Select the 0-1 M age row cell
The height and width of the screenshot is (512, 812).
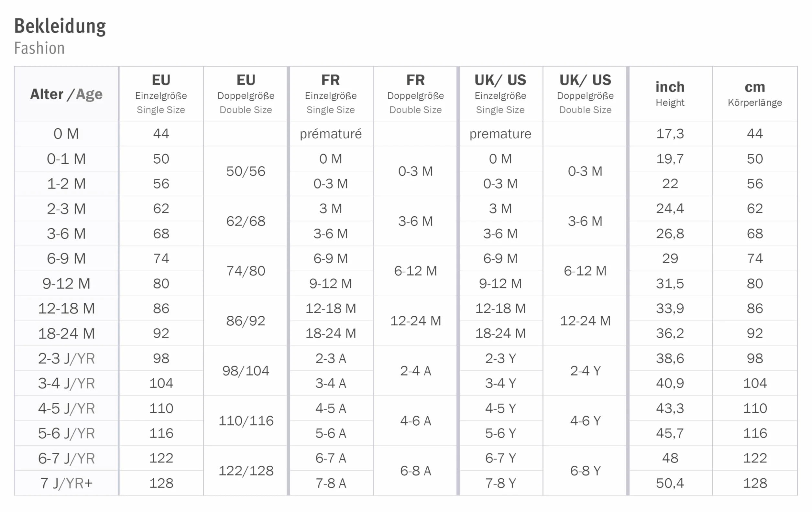tap(66, 159)
